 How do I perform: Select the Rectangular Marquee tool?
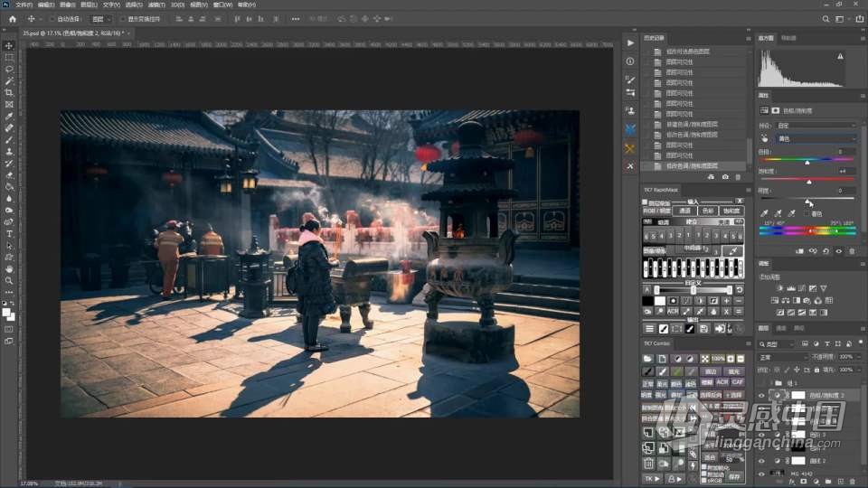tap(9, 58)
